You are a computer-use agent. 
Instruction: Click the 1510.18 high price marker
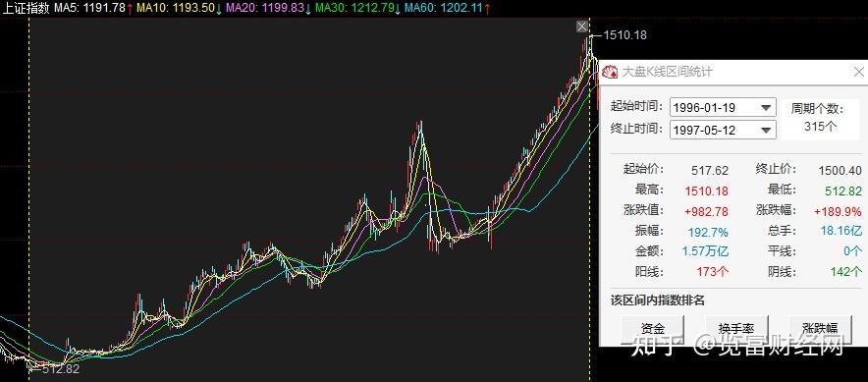pyautogui.click(x=624, y=35)
